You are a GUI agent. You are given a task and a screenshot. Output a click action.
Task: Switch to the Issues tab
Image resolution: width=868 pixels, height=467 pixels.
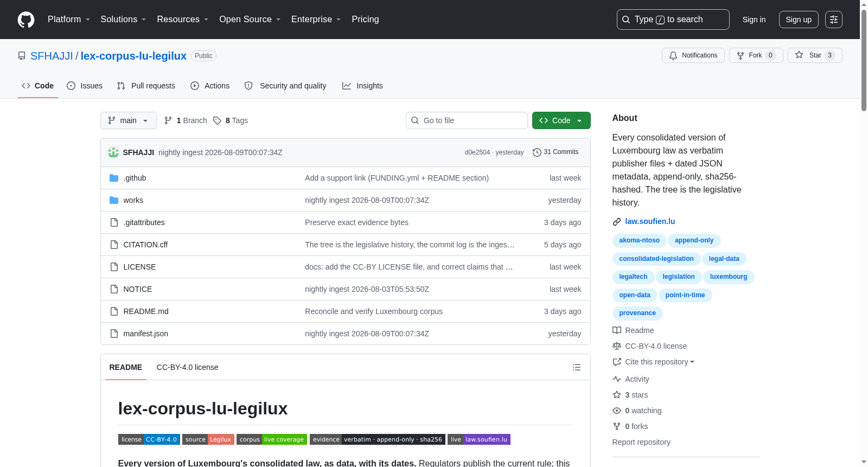click(x=85, y=86)
